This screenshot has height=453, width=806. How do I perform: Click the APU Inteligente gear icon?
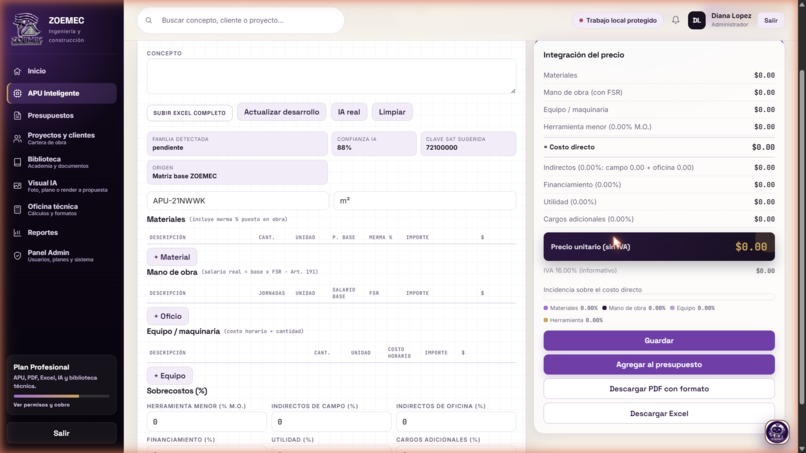[x=17, y=94]
